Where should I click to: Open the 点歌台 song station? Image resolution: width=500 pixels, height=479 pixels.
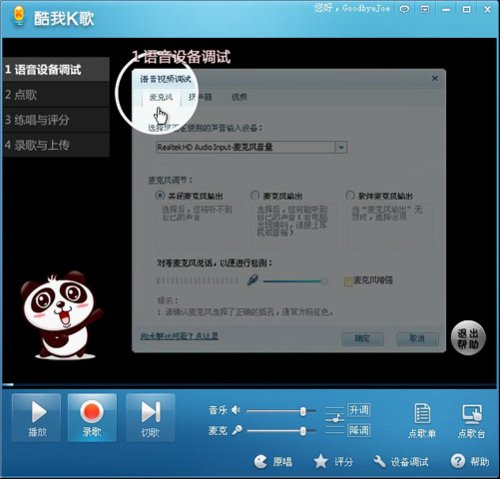pos(471,421)
